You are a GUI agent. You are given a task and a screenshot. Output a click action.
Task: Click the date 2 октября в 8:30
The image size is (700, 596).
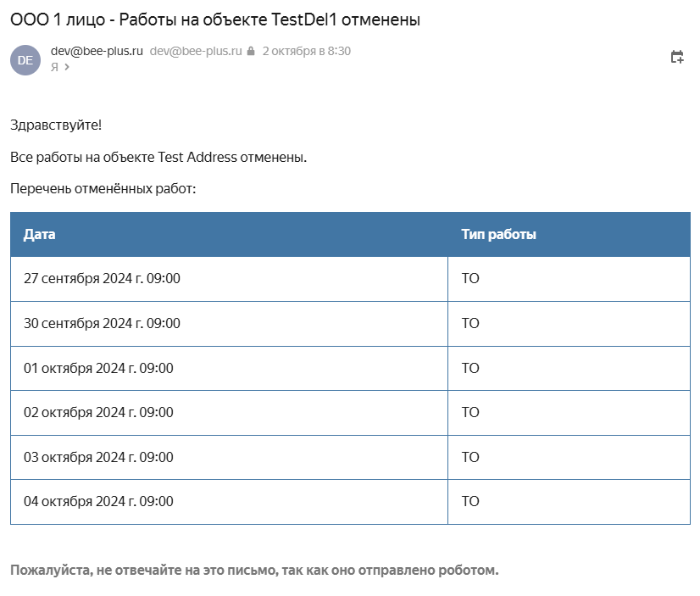pyautogui.click(x=306, y=51)
